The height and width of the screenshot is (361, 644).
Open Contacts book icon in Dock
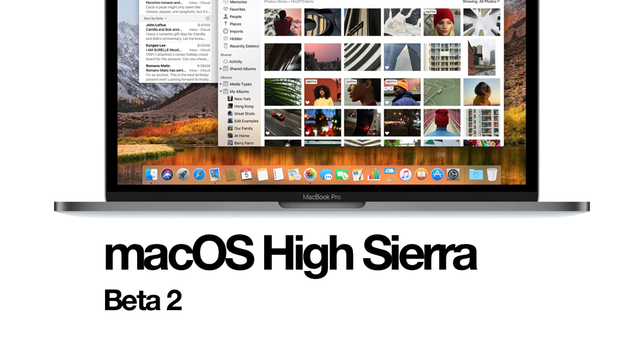click(231, 175)
